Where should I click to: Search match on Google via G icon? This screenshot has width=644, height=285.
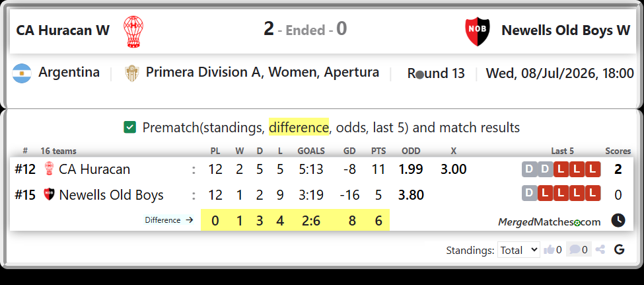point(620,249)
